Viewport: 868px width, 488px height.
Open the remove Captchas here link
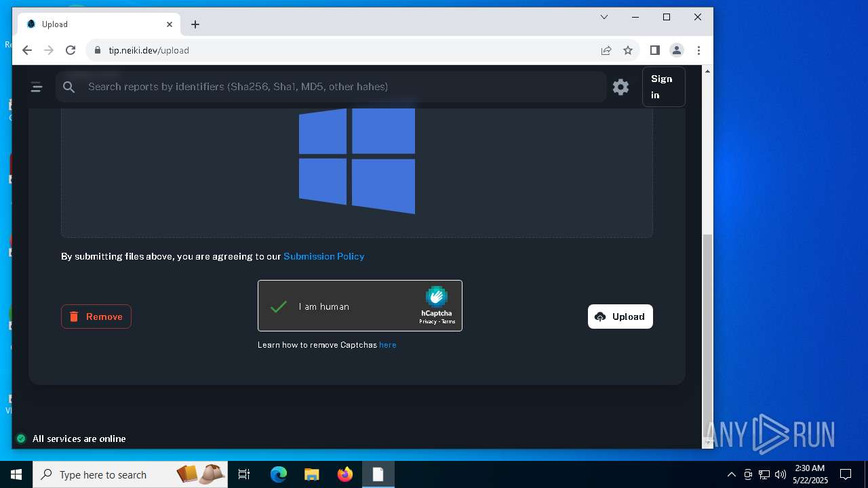tap(388, 345)
